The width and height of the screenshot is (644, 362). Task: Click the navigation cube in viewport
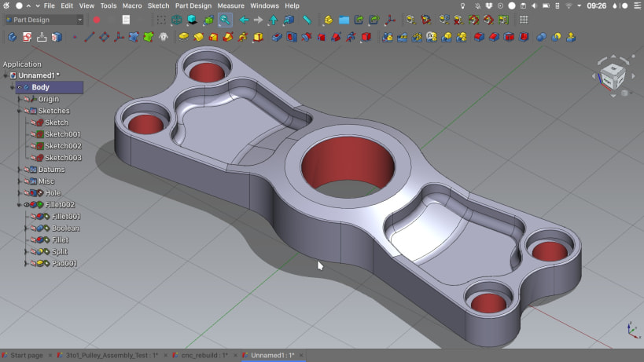click(612, 76)
